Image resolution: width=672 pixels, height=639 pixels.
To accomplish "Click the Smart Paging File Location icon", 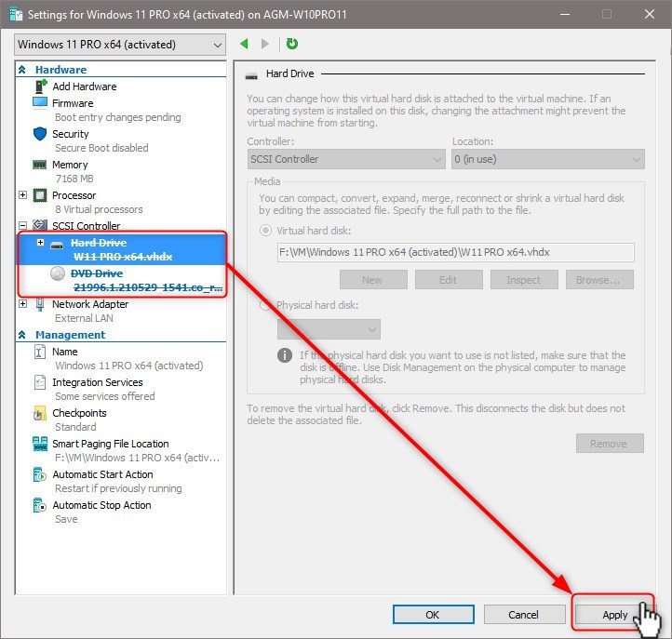I will coord(40,444).
